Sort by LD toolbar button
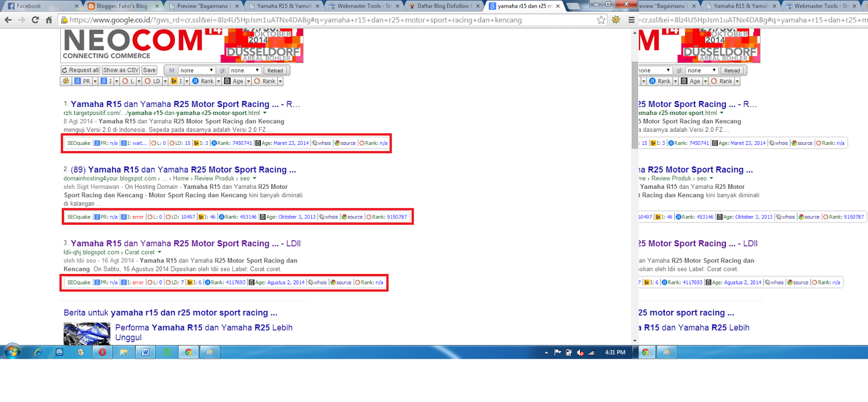The height and width of the screenshot is (402, 868). click(x=152, y=81)
